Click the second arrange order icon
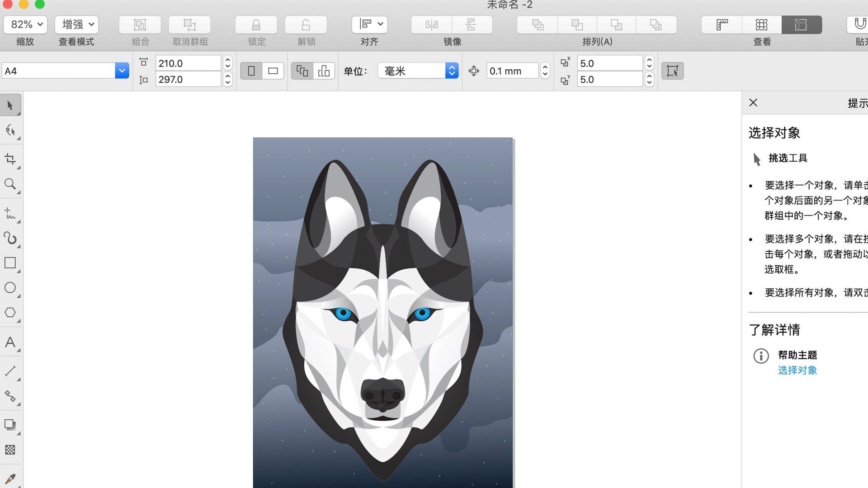 point(577,24)
